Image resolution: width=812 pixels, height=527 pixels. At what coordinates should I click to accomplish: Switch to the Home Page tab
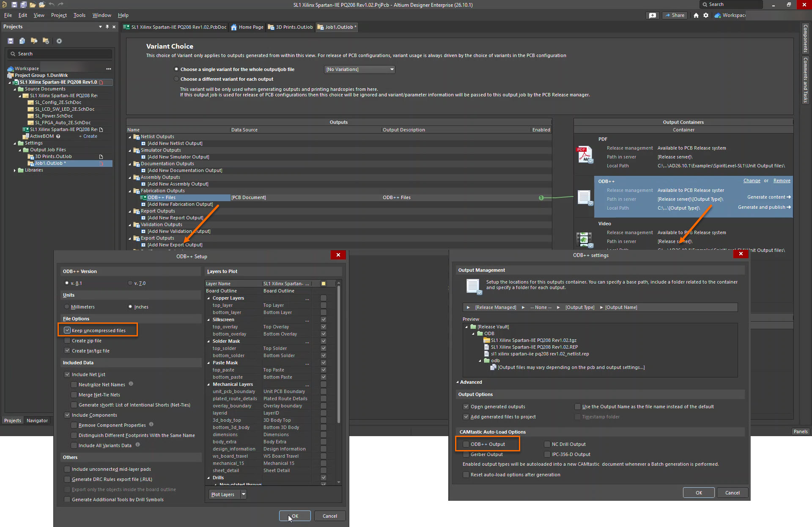247,27
